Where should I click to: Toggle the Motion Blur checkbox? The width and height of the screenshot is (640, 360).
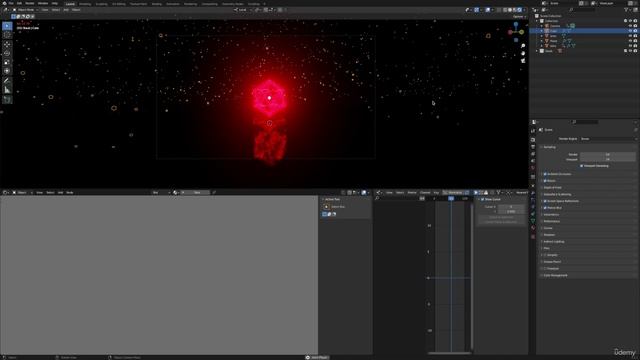click(545, 208)
